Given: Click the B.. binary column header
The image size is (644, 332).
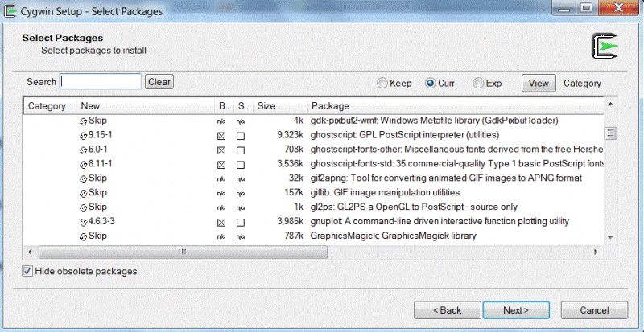Looking at the screenshot, I should click(x=225, y=106).
